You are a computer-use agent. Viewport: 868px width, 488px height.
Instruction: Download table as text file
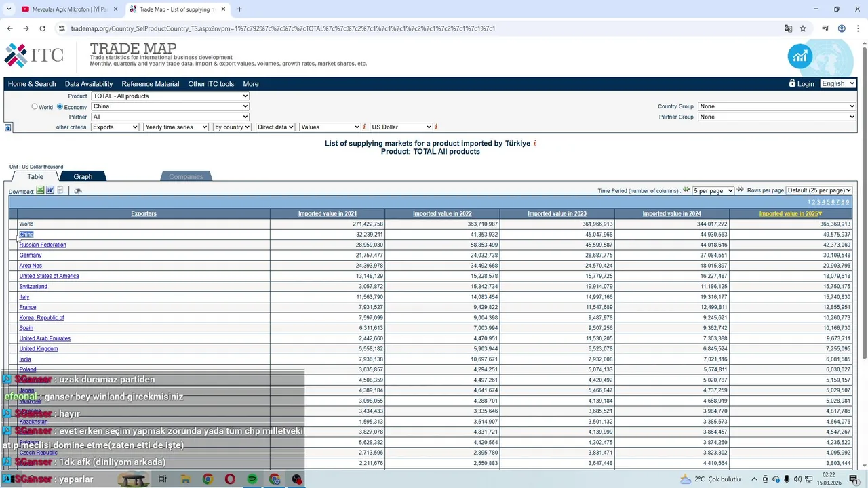(60, 190)
